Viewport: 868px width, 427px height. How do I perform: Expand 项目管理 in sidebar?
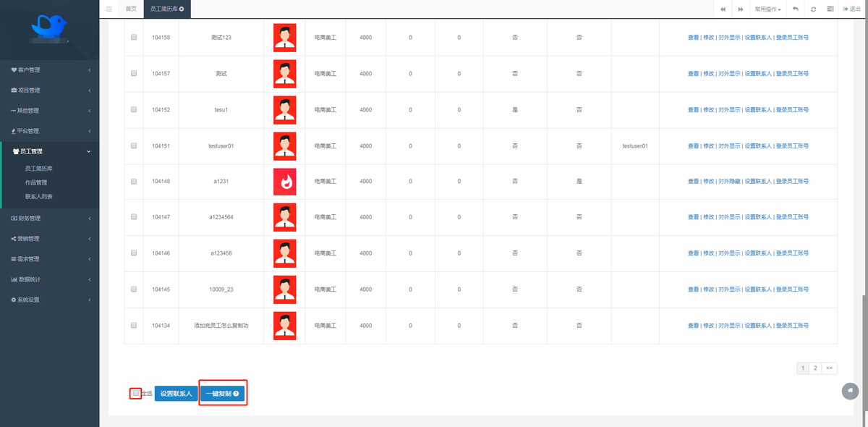pos(49,90)
